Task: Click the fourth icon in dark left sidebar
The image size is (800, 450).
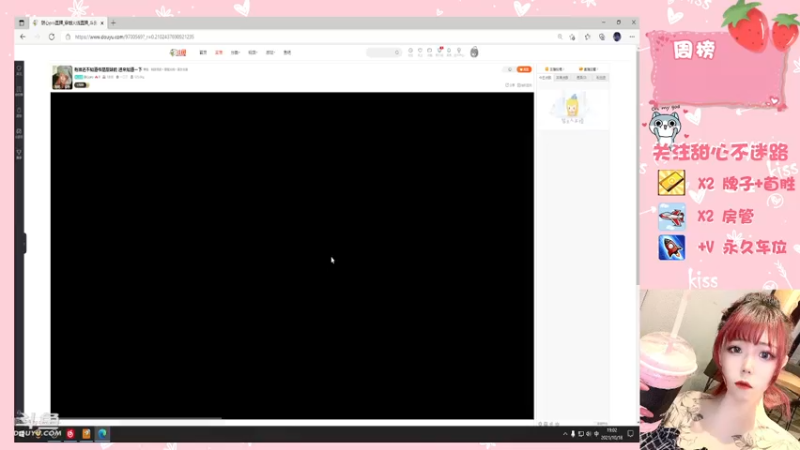Action: click(19, 133)
